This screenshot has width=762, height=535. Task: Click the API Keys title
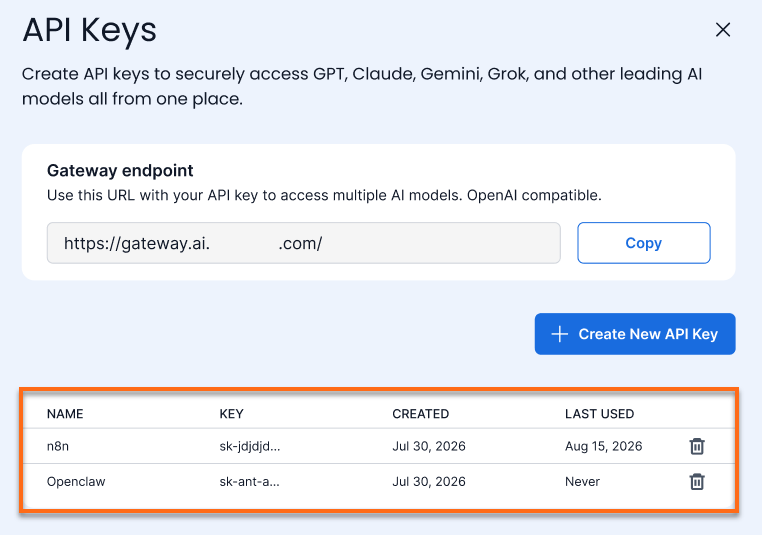(89, 30)
